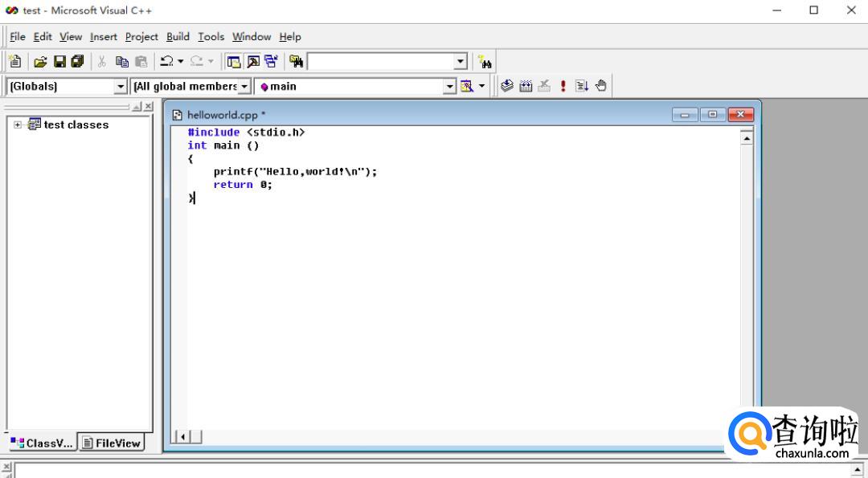Image resolution: width=868 pixels, height=478 pixels.
Task: Open the Edit menu
Action: 43,36
